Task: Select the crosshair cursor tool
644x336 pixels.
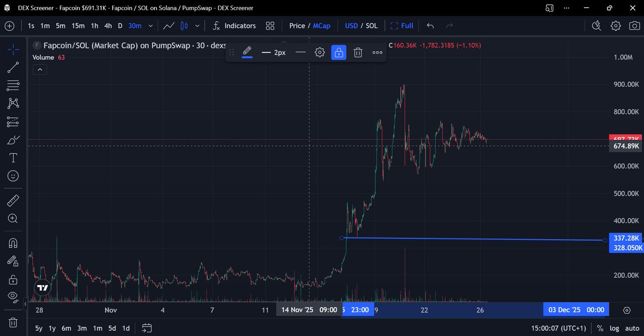Action: pyautogui.click(x=13, y=49)
